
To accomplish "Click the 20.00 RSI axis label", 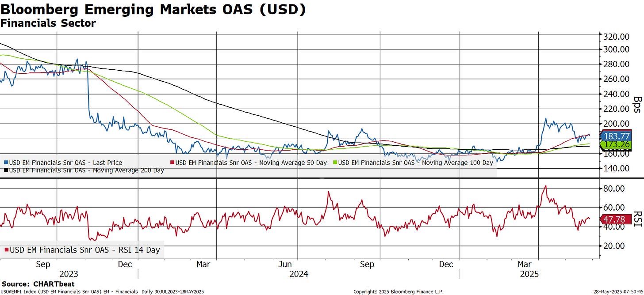I will 615,246.
